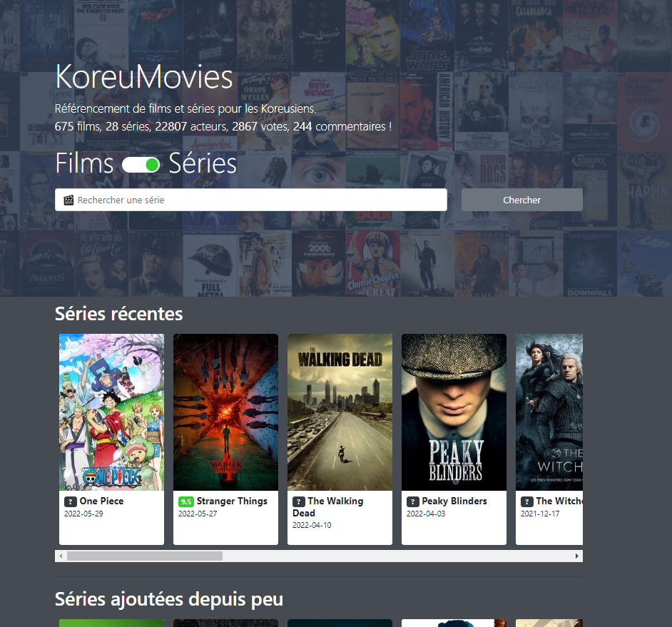The height and width of the screenshot is (627, 672).
Task: Click The Walking Dead question mark badge
Action: point(299,501)
